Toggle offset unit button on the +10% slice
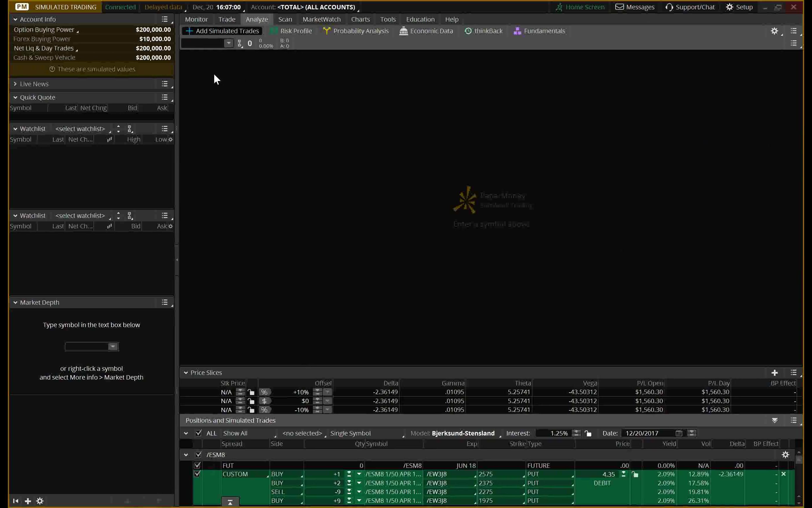 [265, 392]
